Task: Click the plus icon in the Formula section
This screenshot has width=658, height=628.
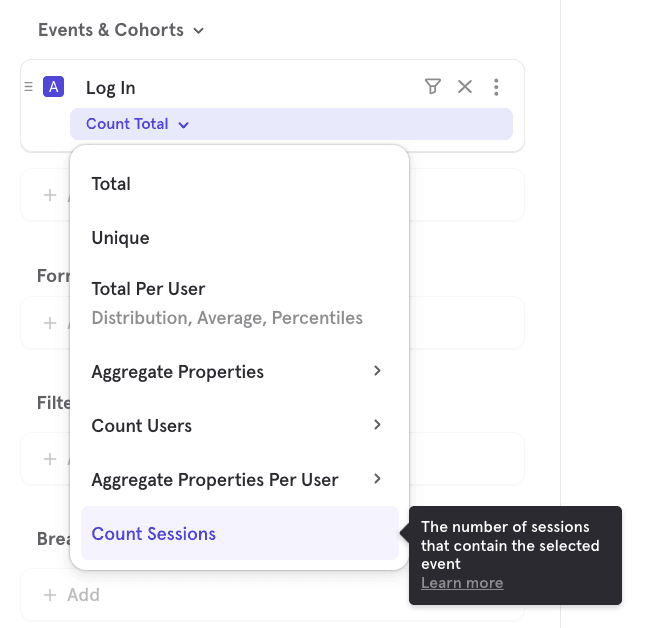Action: point(50,323)
